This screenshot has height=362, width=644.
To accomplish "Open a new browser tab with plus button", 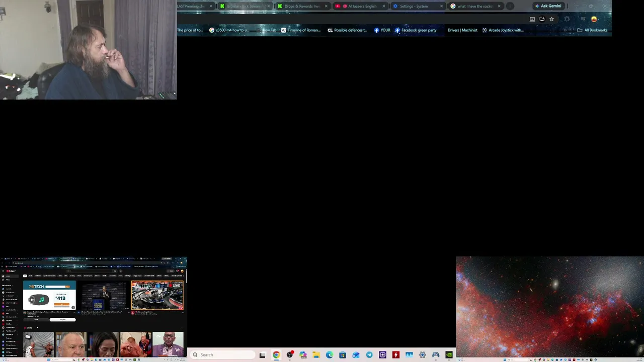I will click(510, 6).
